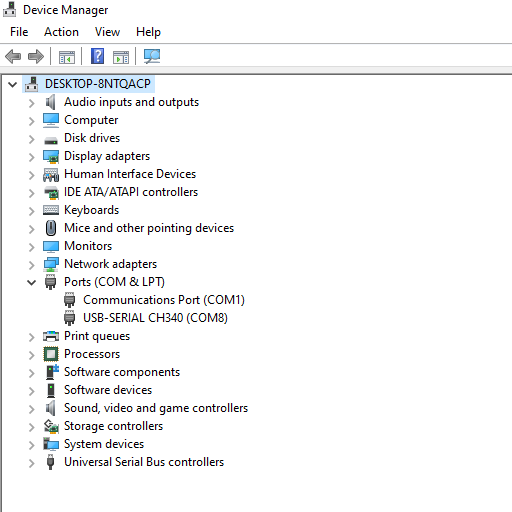Collapse the Ports (COM & LPT) node
Viewport: 512px width, 512px height.
[31, 283]
